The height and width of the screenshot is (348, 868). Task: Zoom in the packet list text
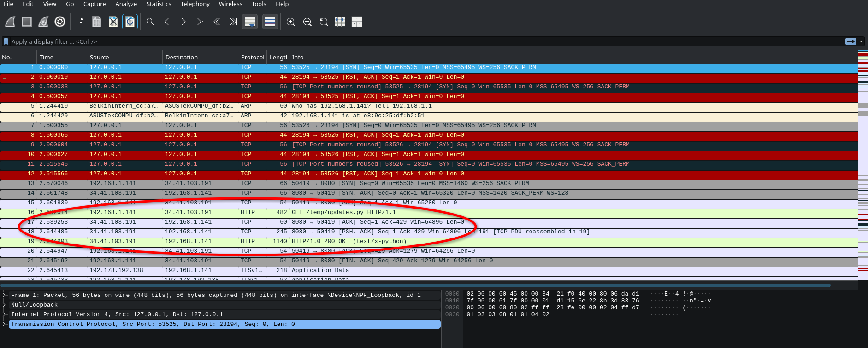point(291,22)
